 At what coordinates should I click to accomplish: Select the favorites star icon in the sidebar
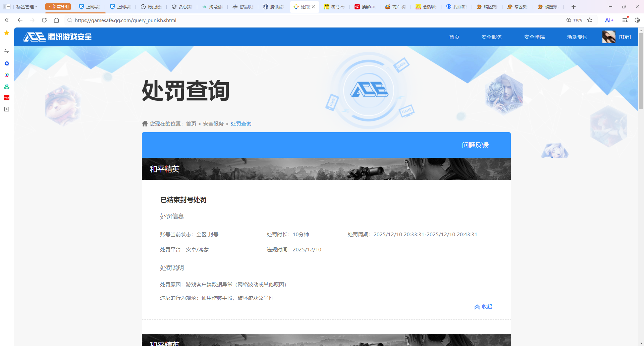[x=6, y=33]
